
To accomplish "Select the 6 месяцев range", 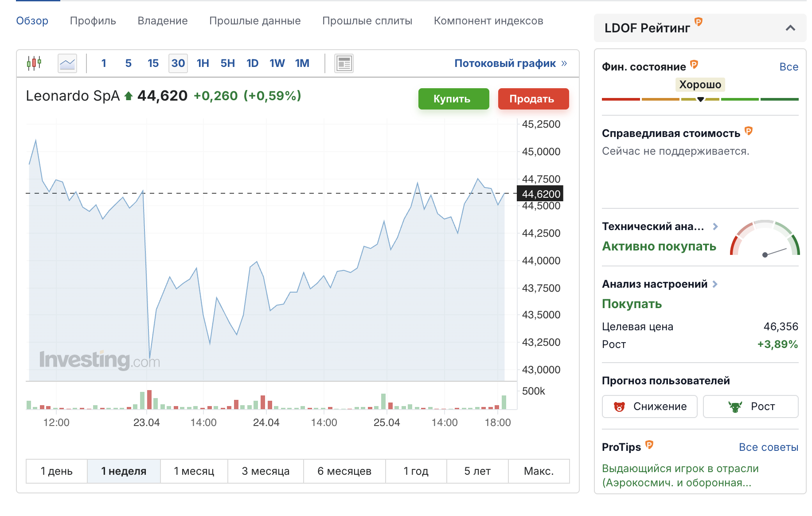I will (x=344, y=471).
